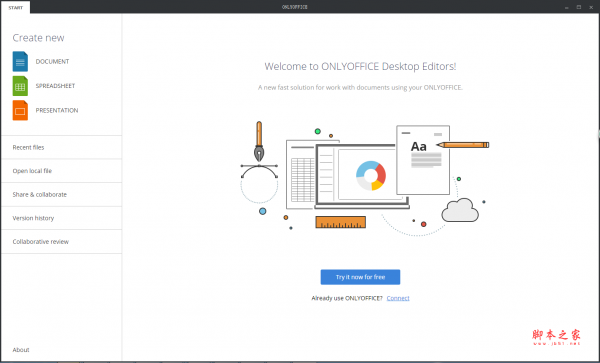Create a new SPREADSHEET via its label
Viewport: 600px width, 363px height.
[x=55, y=86]
